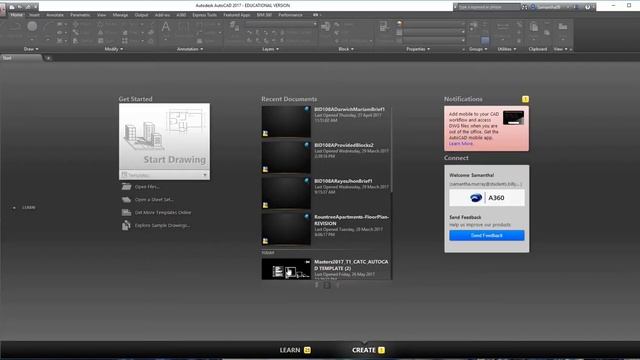Screen dimensions: 640x360
Task: Open the Insert ribbon tab
Action: tap(34, 15)
